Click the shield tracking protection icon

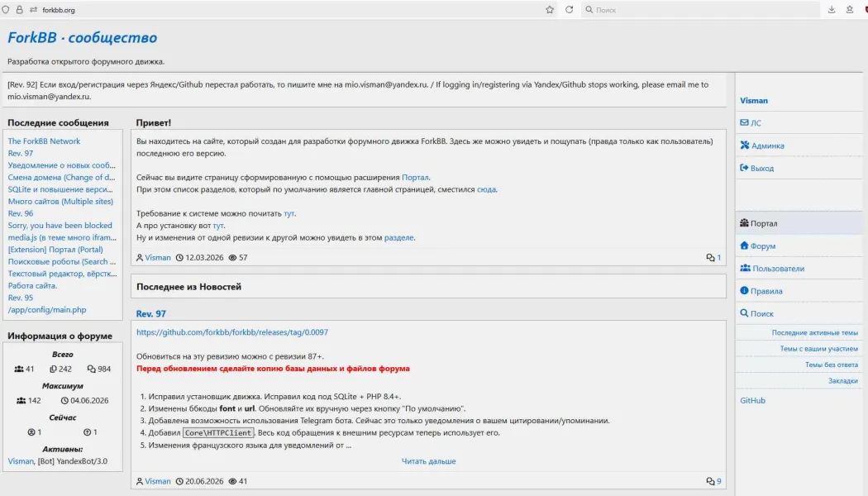(x=6, y=9)
